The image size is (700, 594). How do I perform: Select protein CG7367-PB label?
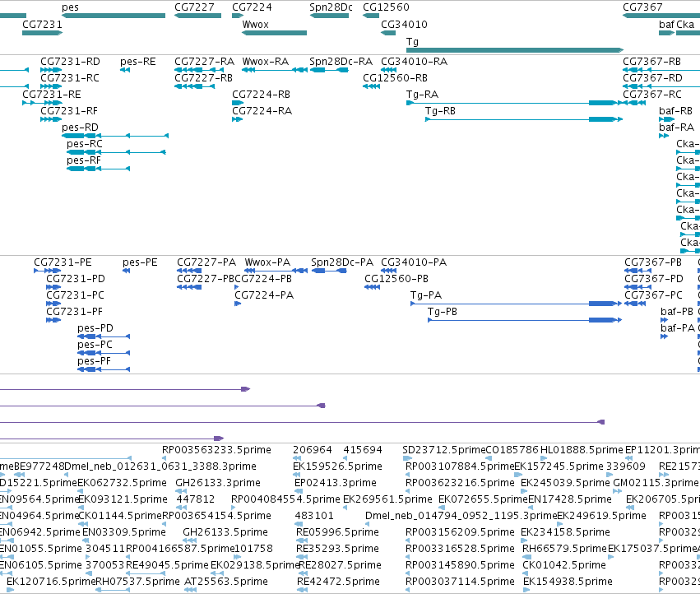[x=653, y=262]
